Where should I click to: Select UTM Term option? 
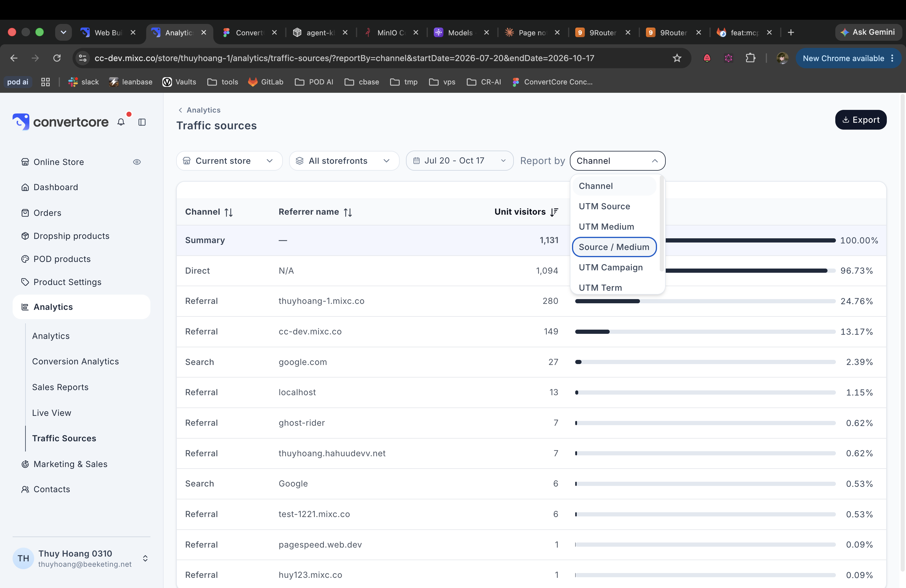[614, 287]
